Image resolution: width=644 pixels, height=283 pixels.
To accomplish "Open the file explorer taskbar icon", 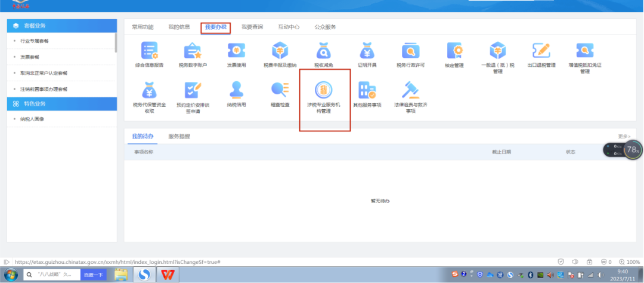I will coord(121,275).
